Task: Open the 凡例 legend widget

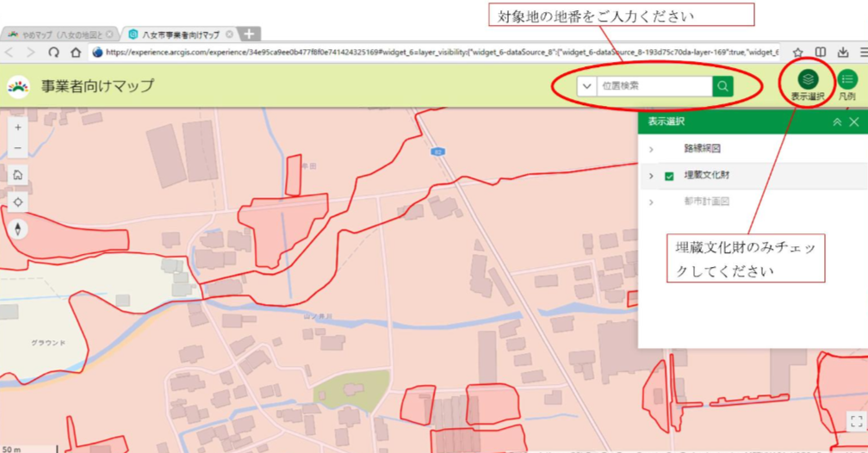Action: point(847,81)
